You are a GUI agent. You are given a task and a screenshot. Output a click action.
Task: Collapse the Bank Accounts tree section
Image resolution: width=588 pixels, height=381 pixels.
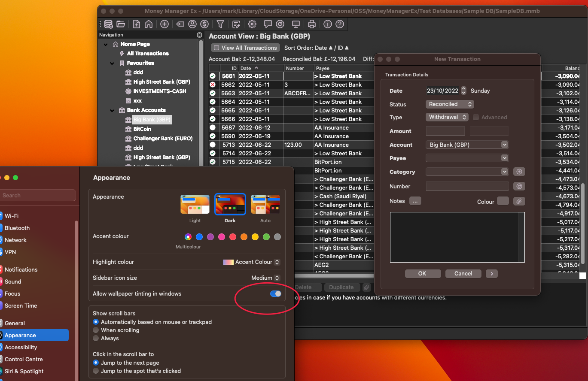[x=112, y=110]
